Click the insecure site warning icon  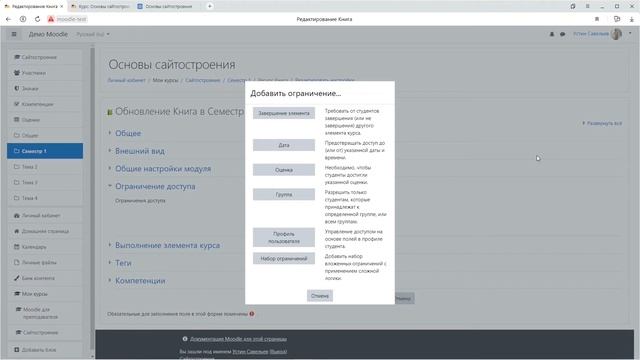coord(51,19)
